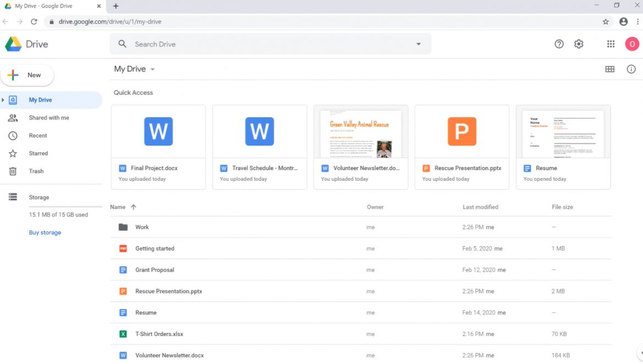Click the New button
The width and height of the screenshot is (643, 364).
pos(27,75)
